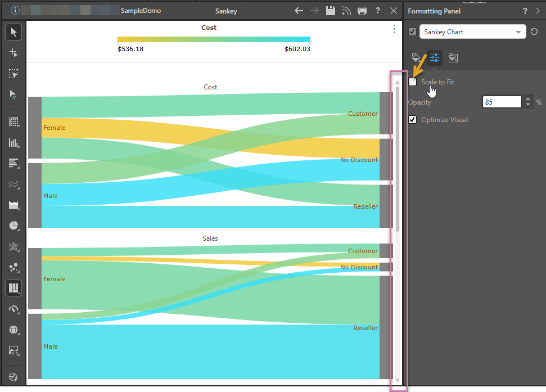Select the Female node in Sales chart
This screenshot has width=546, height=392.
pyautogui.click(x=35, y=278)
